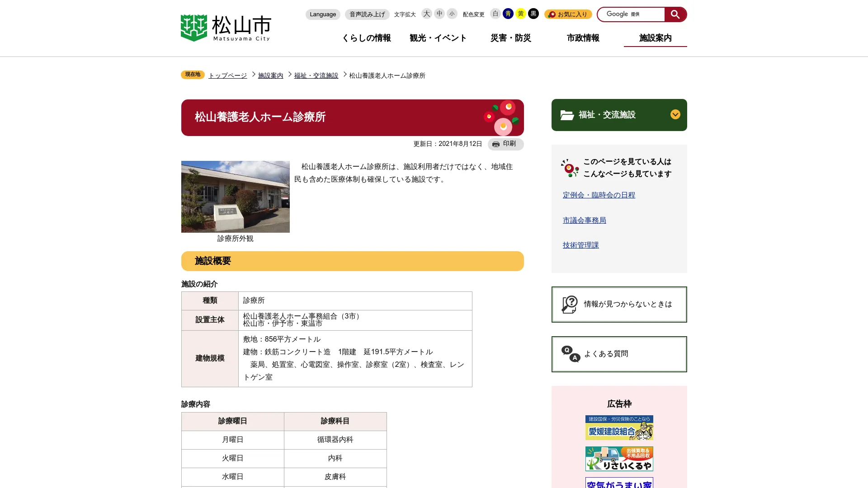Select the white 白 color scheme

click(495, 14)
